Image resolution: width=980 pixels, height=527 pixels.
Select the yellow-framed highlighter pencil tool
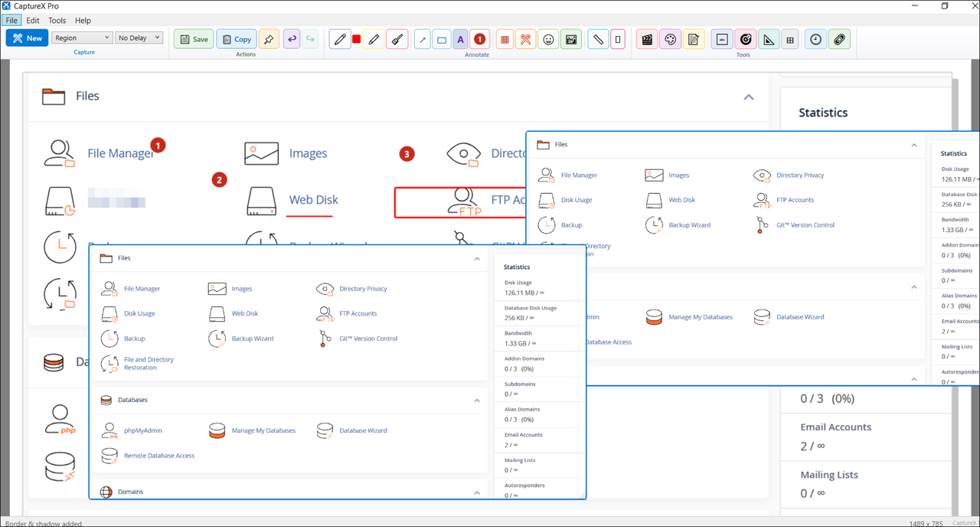coord(374,39)
